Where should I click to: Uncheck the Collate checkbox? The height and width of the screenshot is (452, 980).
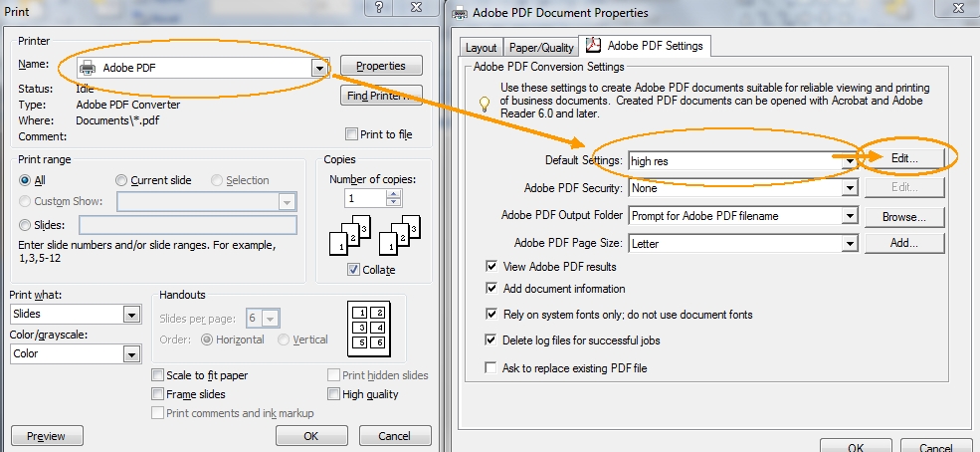354,270
